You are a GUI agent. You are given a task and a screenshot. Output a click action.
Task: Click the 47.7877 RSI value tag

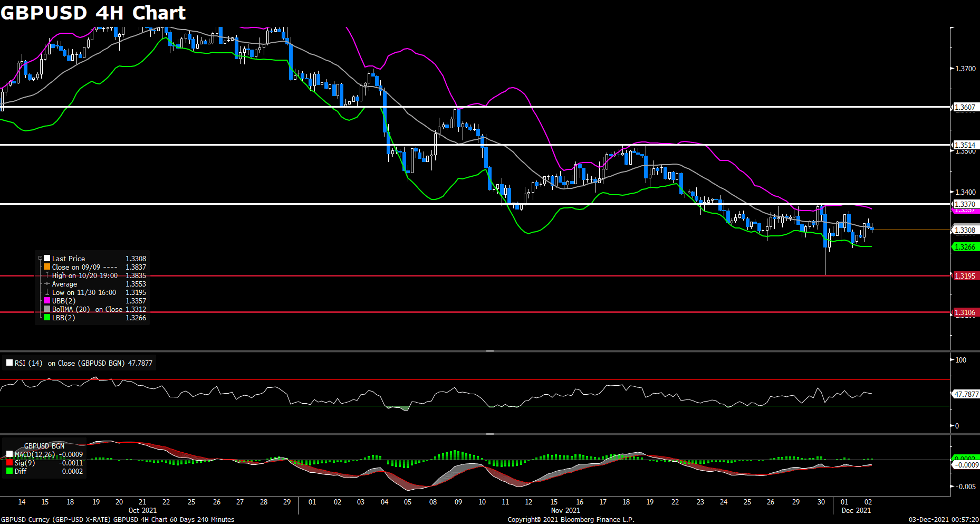[966, 394]
